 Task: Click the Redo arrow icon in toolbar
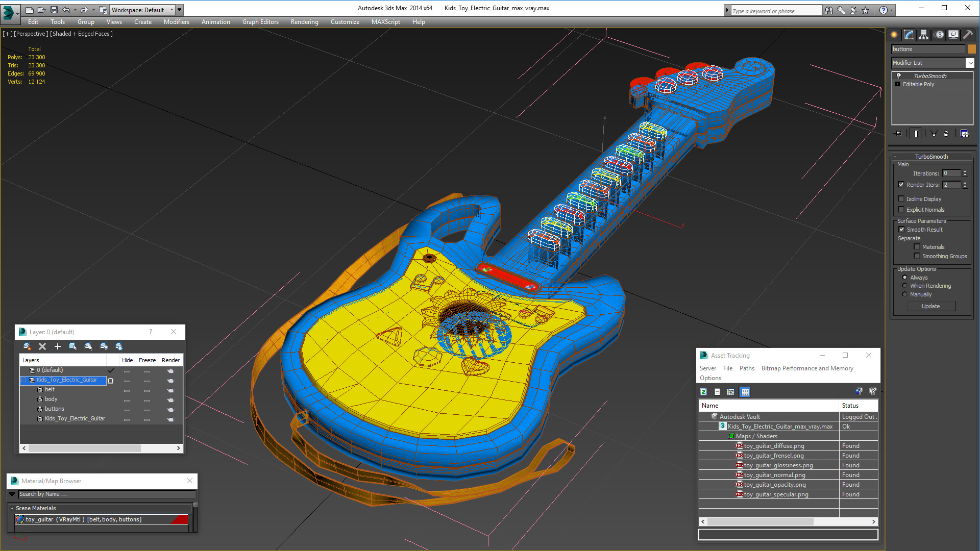(84, 9)
